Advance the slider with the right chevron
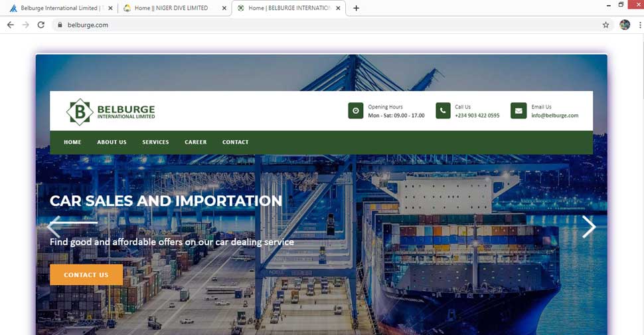The image size is (644, 335). [588, 227]
